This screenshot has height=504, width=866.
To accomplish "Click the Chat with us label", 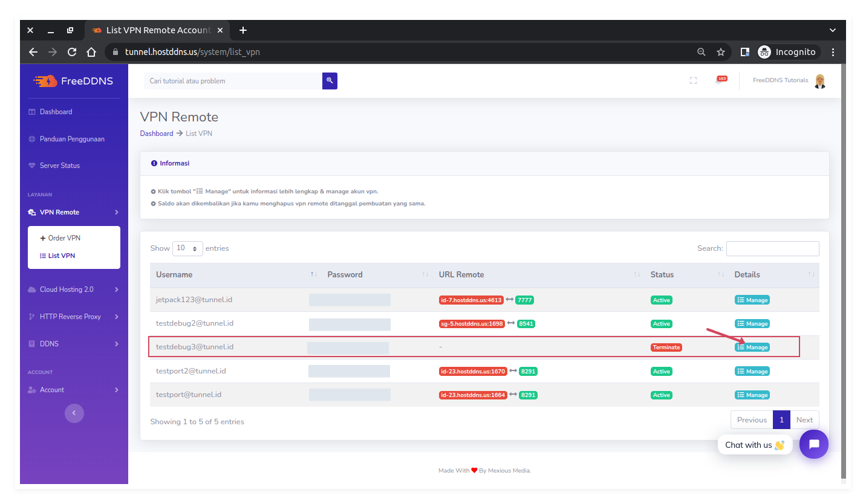I will (x=755, y=445).
